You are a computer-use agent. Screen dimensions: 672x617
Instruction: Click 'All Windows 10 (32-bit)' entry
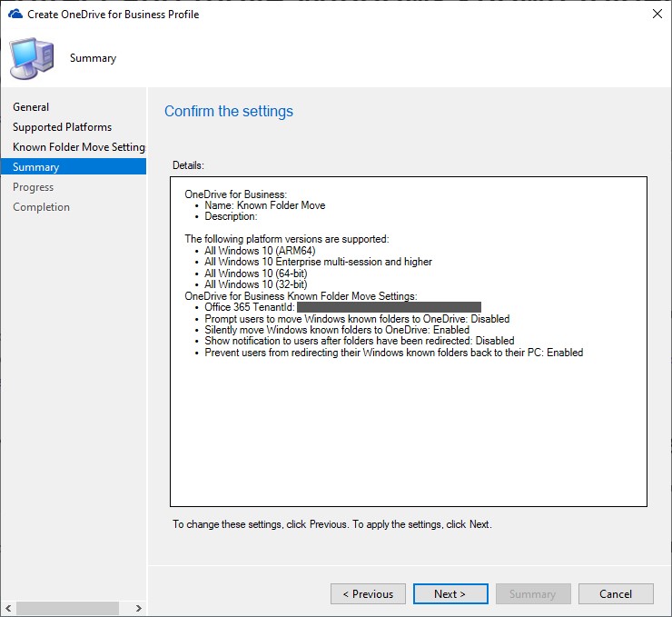point(256,284)
